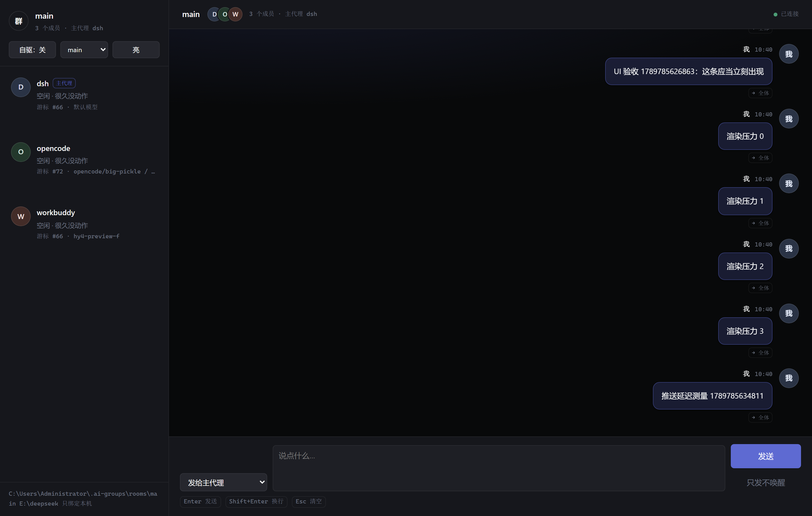
Task: Open the dsh member entry
Action: [84, 95]
